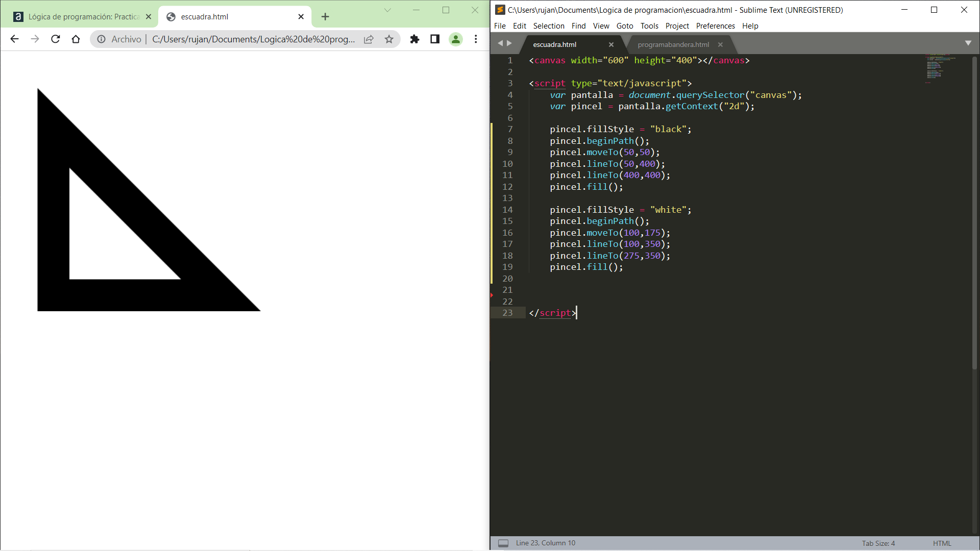The height and width of the screenshot is (551, 980).
Task: Click the Chrome forward arrow
Action: (35, 39)
